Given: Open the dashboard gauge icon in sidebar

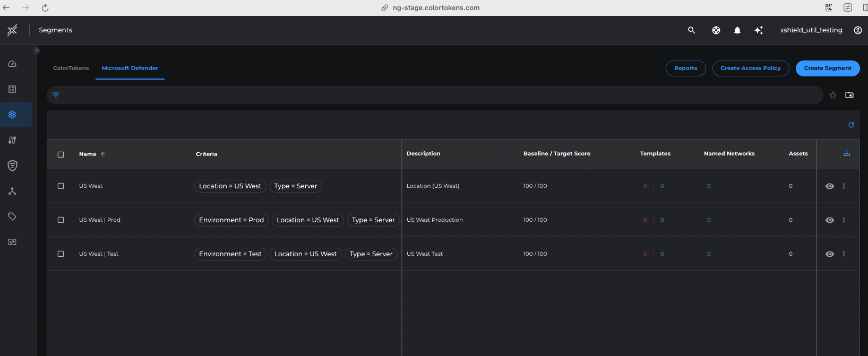Looking at the screenshot, I should (x=12, y=64).
